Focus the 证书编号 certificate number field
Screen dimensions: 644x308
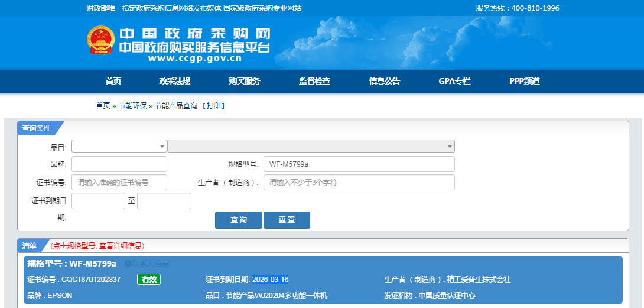click(x=119, y=183)
